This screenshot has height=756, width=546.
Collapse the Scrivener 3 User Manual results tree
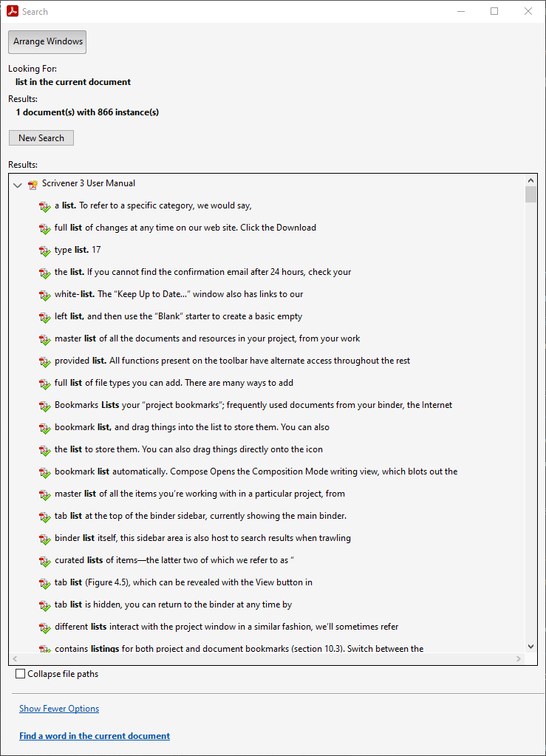(x=18, y=185)
